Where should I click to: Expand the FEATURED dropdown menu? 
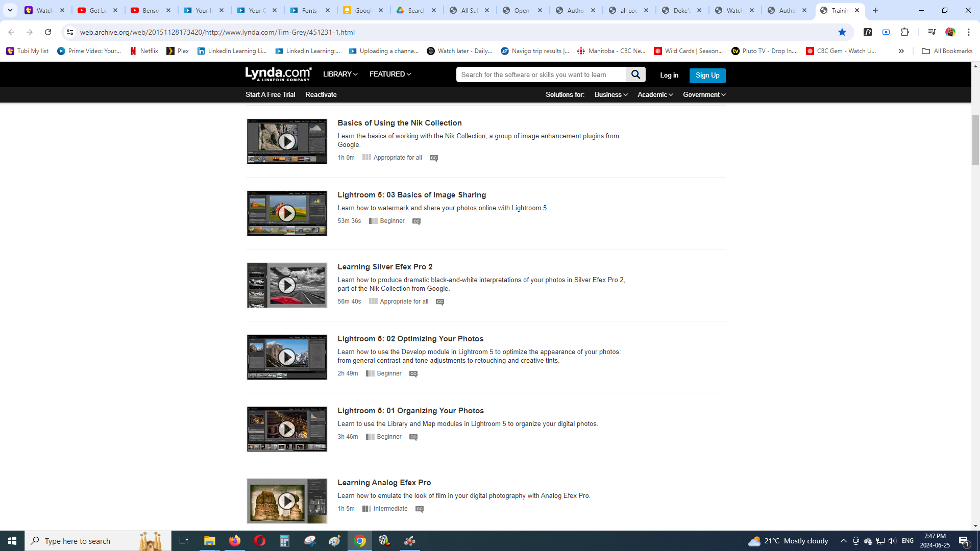(x=390, y=74)
